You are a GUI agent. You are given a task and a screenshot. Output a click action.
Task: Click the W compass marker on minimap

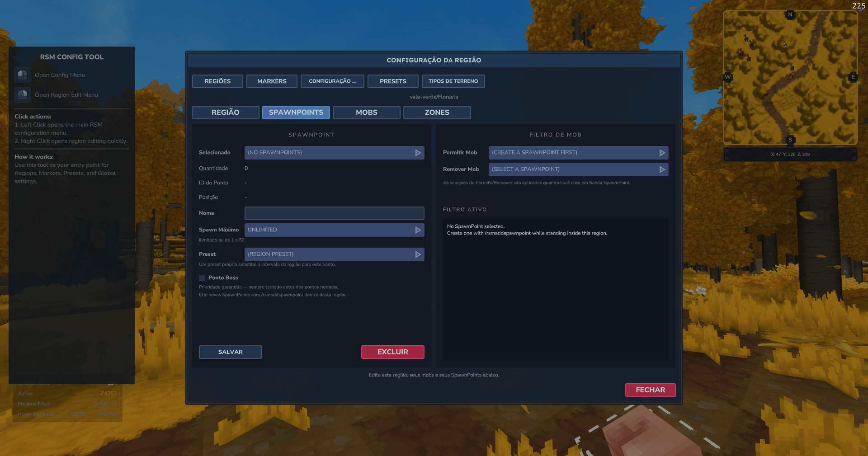(728, 77)
